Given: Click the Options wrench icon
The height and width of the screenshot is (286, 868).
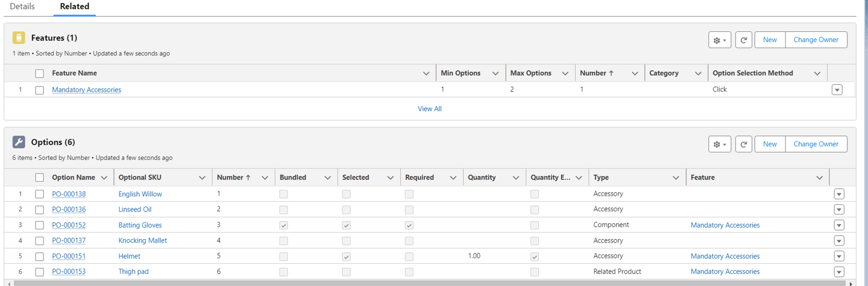Looking at the screenshot, I should point(19,142).
